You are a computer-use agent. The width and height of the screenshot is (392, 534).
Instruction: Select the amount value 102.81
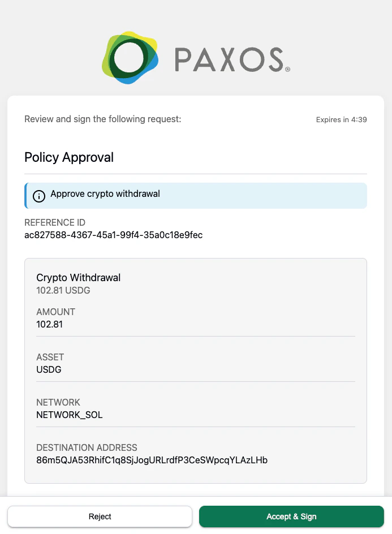click(50, 324)
